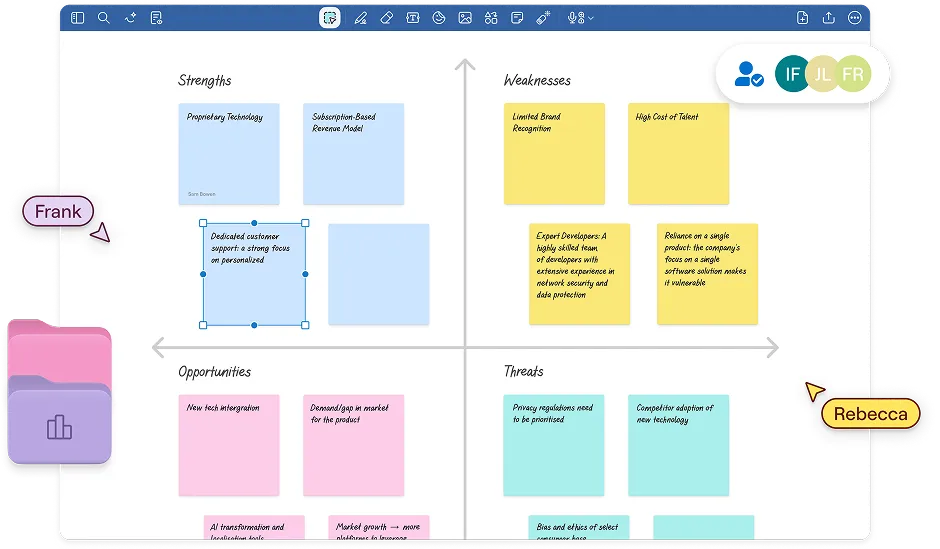Click the IF collaborator avatar

click(792, 74)
